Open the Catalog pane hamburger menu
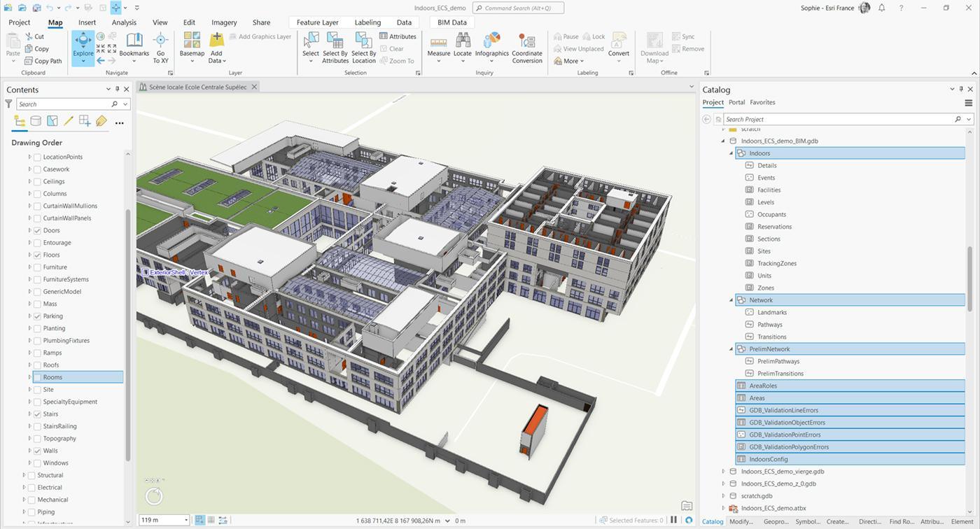This screenshot has height=529, width=980. 969,103
